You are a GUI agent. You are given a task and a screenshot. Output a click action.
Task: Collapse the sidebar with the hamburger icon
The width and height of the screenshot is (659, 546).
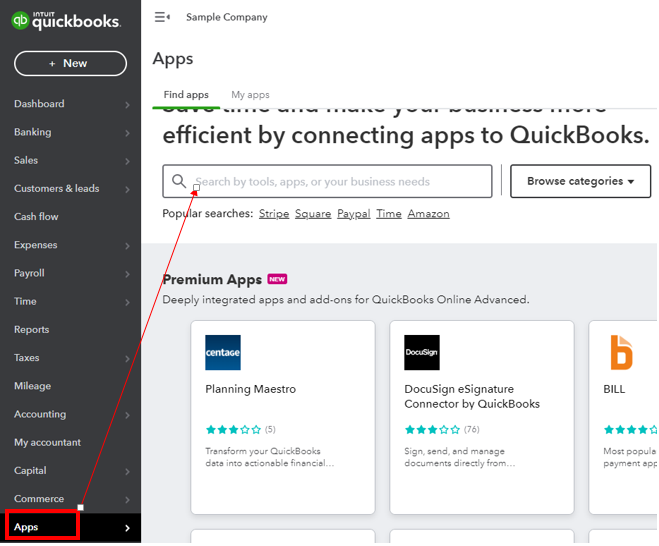pos(162,17)
